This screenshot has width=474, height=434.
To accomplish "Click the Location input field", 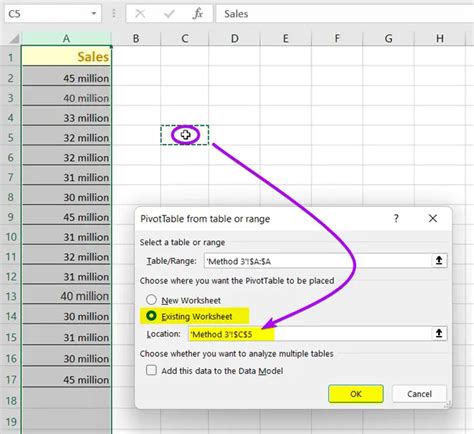I will click(x=310, y=334).
